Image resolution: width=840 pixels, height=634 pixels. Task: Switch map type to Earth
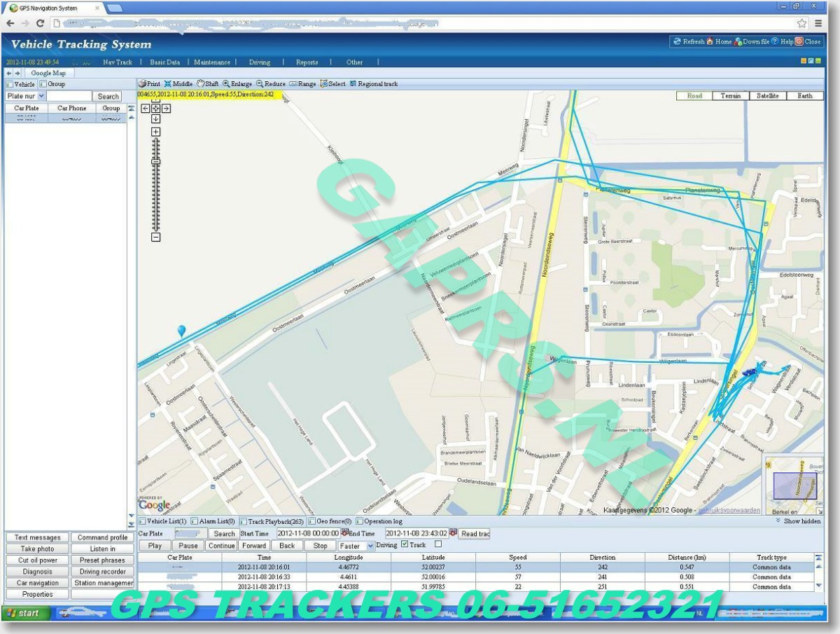[x=805, y=96]
